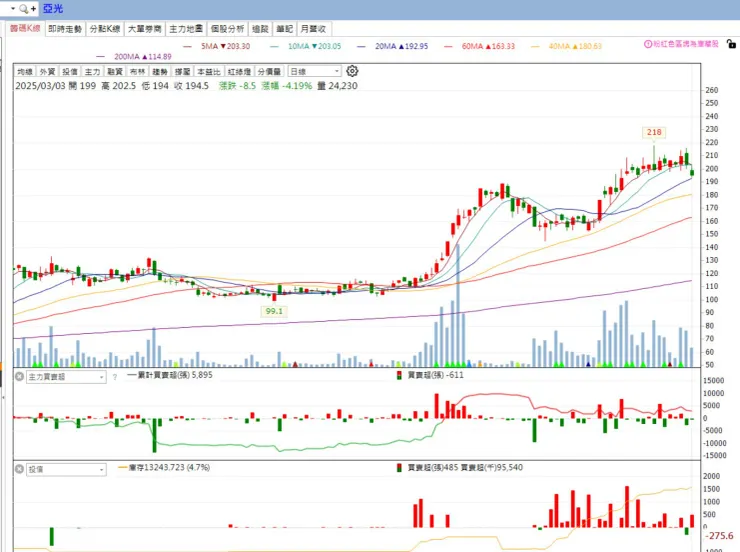Image resolution: width=740 pixels, height=552 pixels.
Task: Toggle the 均線 overlay button
Action: tap(25, 72)
